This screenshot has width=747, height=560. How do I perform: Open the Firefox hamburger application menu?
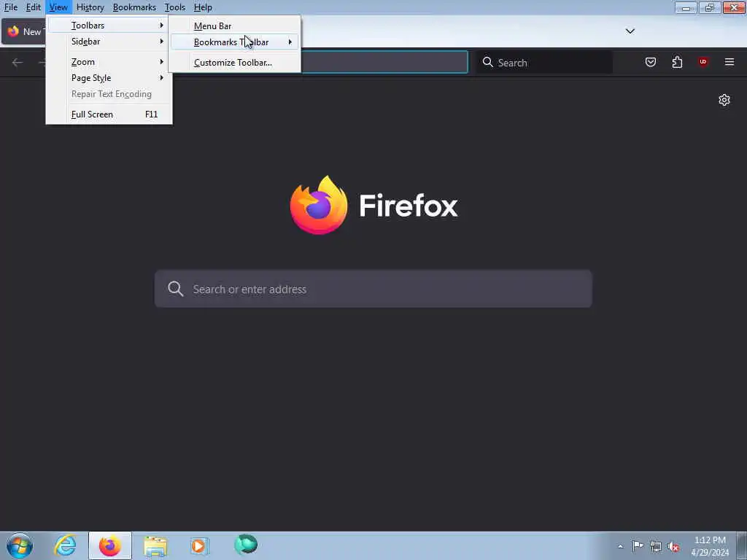[x=729, y=62]
